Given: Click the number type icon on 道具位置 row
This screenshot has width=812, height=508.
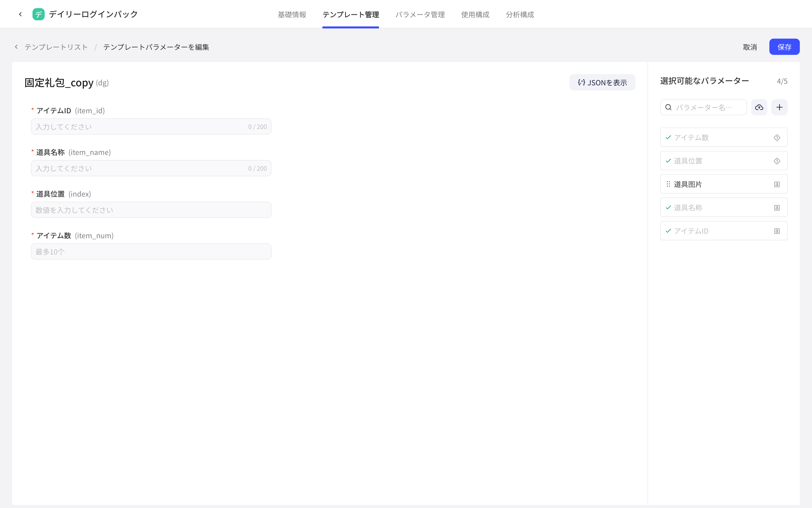Looking at the screenshot, I should point(777,161).
